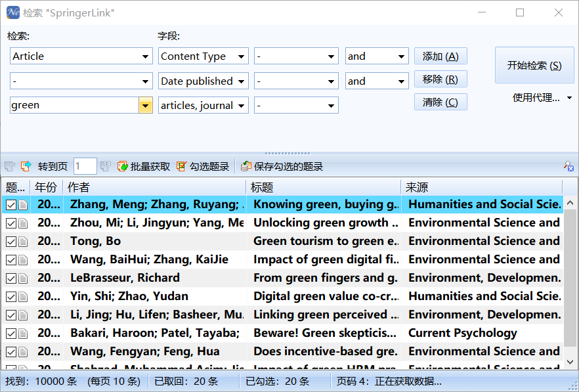The height and width of the screenshot is (392, 579).
Task: Deselect the Bakari, Haroon record checkbox
Action: [x=11, y=334]
